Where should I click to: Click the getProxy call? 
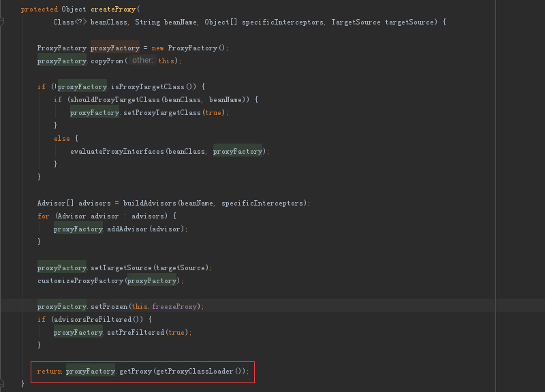(x=136, y=372)
